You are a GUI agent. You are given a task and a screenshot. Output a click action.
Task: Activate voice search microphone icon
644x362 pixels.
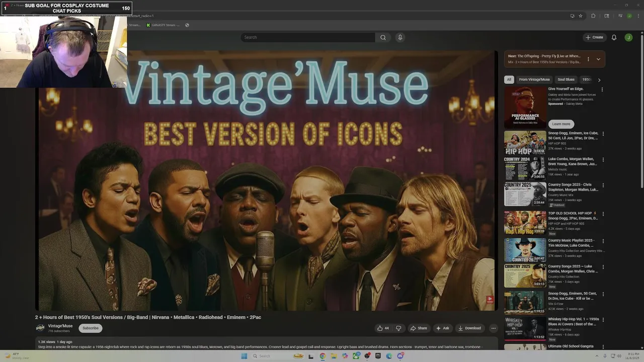click(400, 37)
